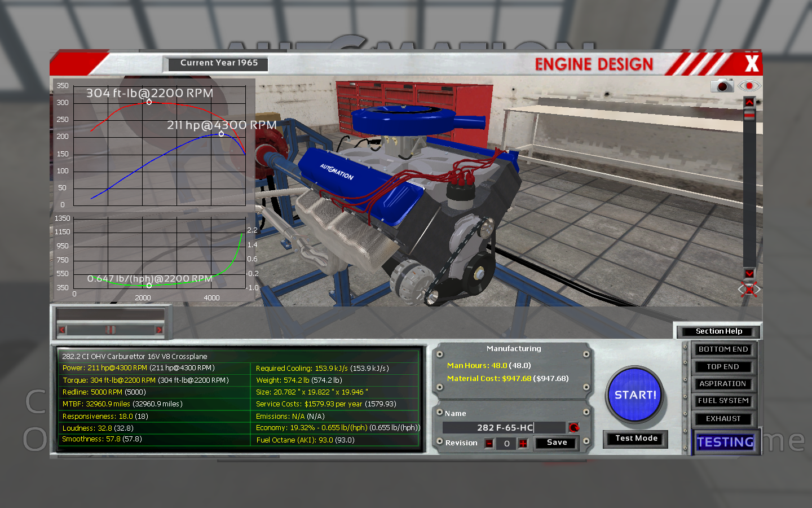Toggle the crossed-out eye hide-UI icon
The height and width of the screenshot is (508, 812).
point(749,290)
